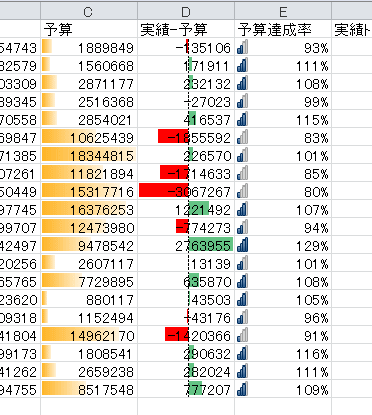Screen dimensions: 372x415
Task: Click the bars icon beside 85%
Action: [x=242, y=173]
